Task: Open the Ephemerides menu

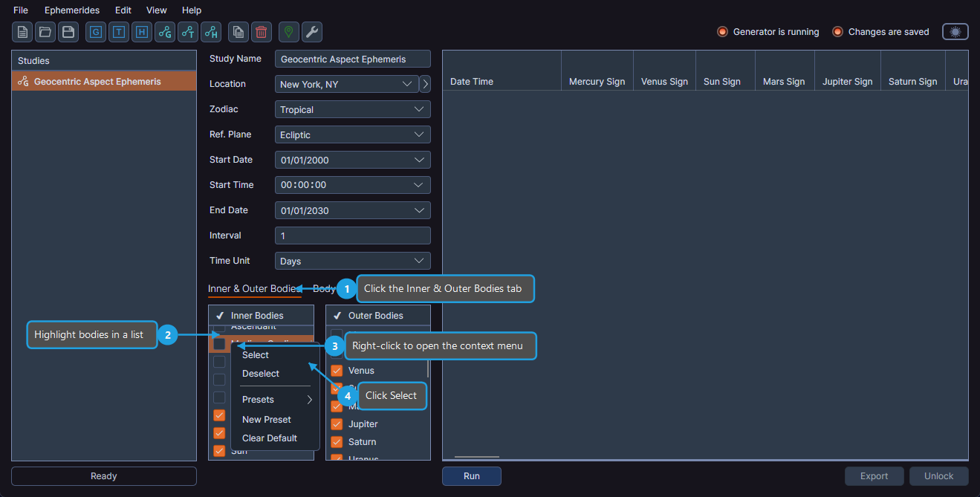Action: tap(71, 10)
